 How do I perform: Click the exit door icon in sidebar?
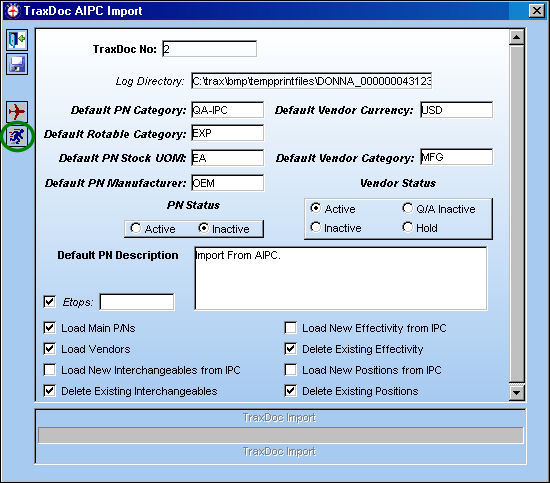pyautogui.click(x=16, y=39)
